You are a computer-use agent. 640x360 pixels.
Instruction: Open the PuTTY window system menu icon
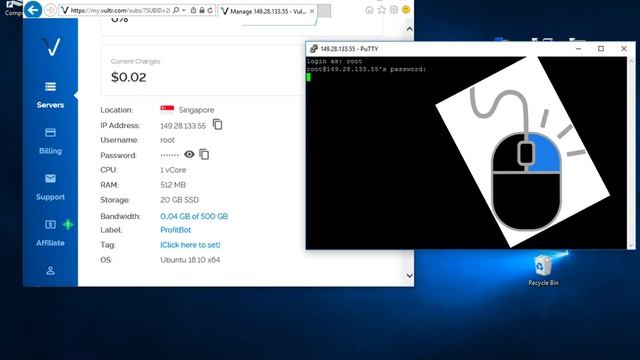click(313, 49)
